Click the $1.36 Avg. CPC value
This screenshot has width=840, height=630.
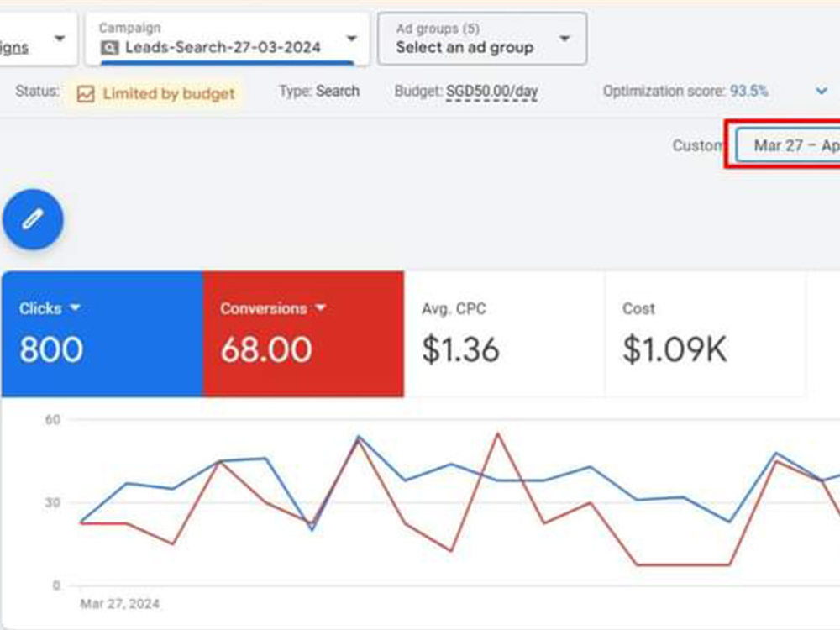(x=460, y=349)
